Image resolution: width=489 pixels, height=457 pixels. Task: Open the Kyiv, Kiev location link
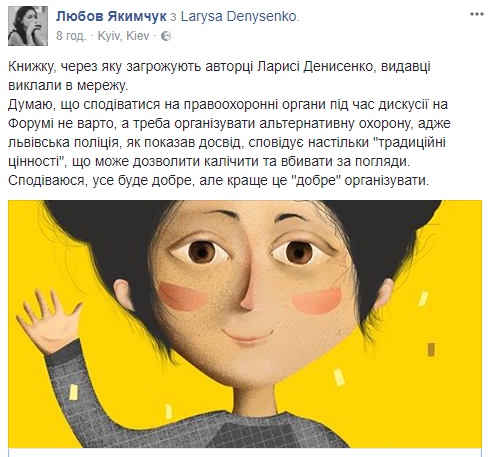123,36
